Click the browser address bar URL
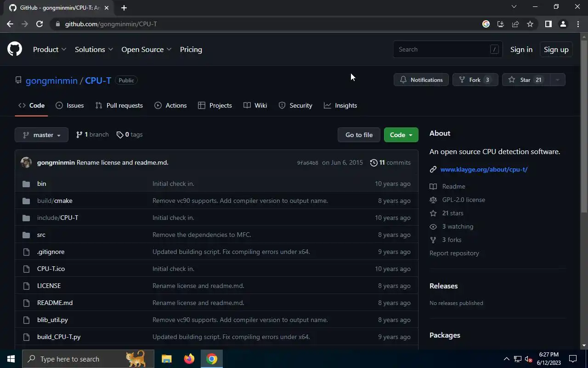 111,24
